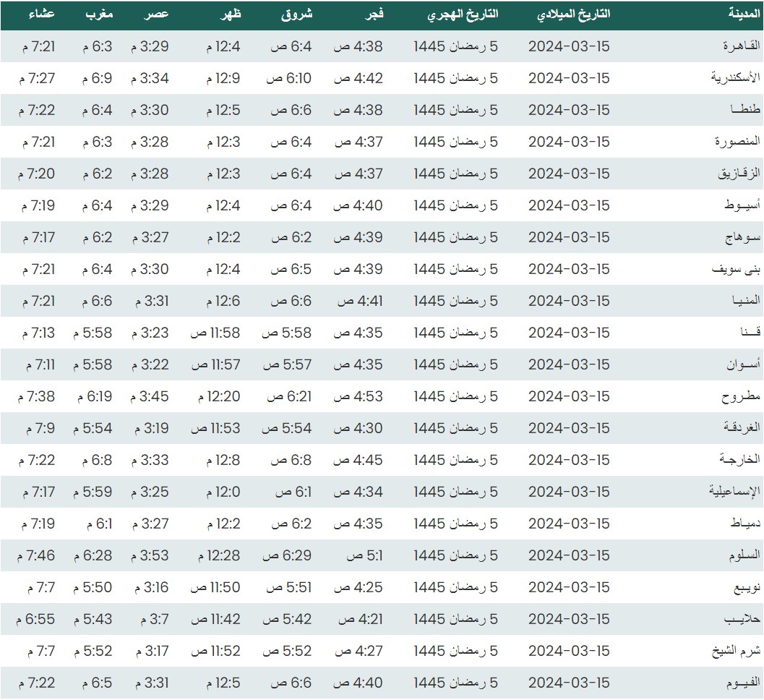Select the فجر column header
The height and width of the screenshot is (700, 764).
tap(372, 14)
